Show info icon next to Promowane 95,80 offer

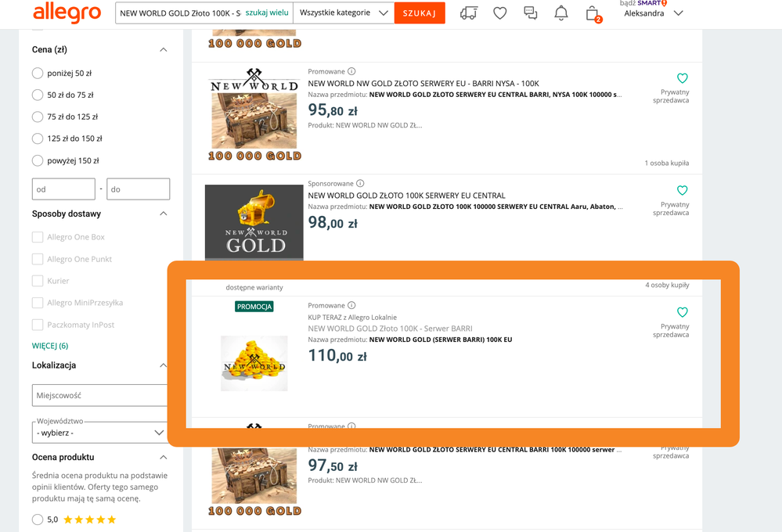pos(351,71)
